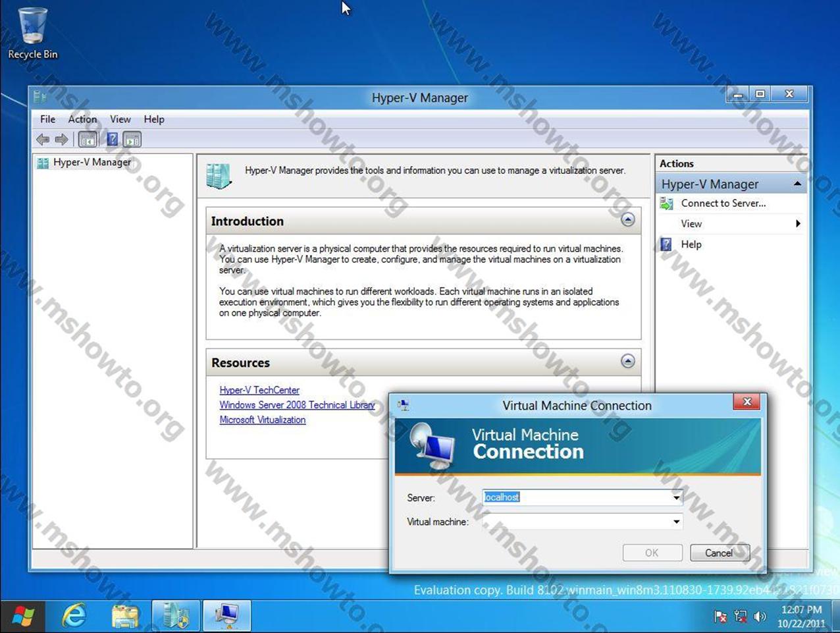Viewport: 840px width, 633px height.
Task: Select the Recycle Bin desktop icon
Action: [x=32, y=33]
